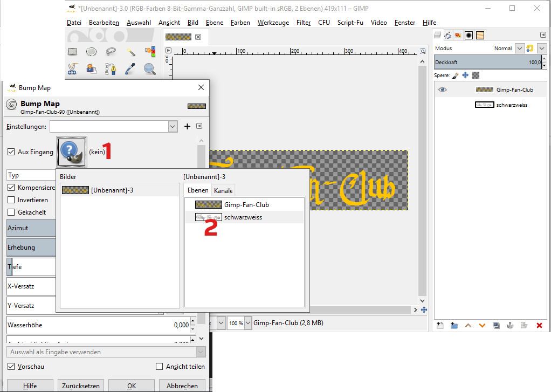Viewport: 551px width, 392px height.
Task: Create a new layer in layers panel
Action: (x=440, y=325)
